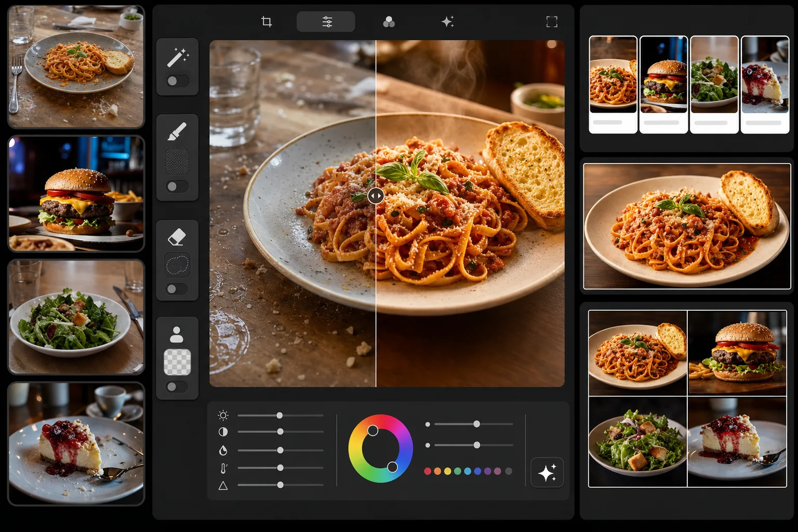Viewport: 798px width, 532px height.
Task: Adjust the contrast slider handle
Action: (281, 432)
